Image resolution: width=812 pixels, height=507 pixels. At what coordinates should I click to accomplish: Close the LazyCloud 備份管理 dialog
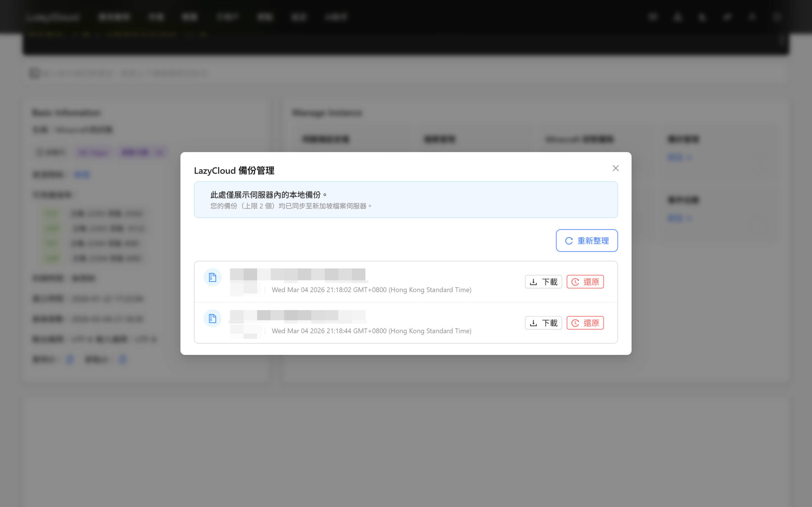coord(615,168)
